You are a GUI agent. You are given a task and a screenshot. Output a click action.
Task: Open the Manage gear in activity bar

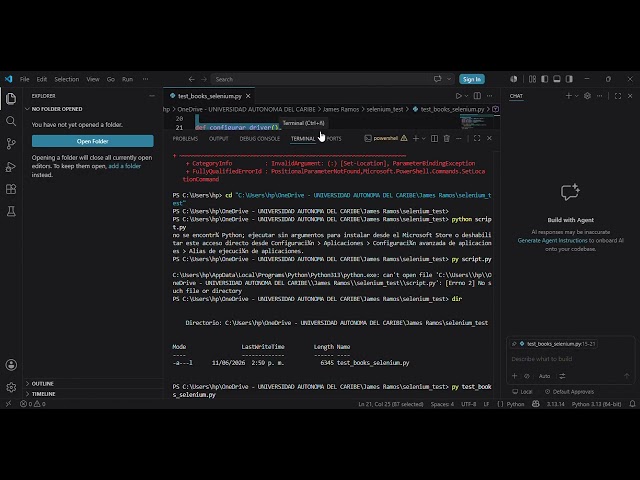tap(11, 387)
